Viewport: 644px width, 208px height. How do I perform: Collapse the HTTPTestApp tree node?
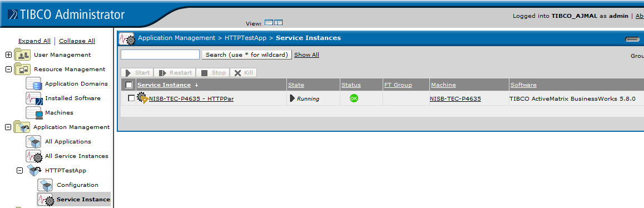(19, 170)
